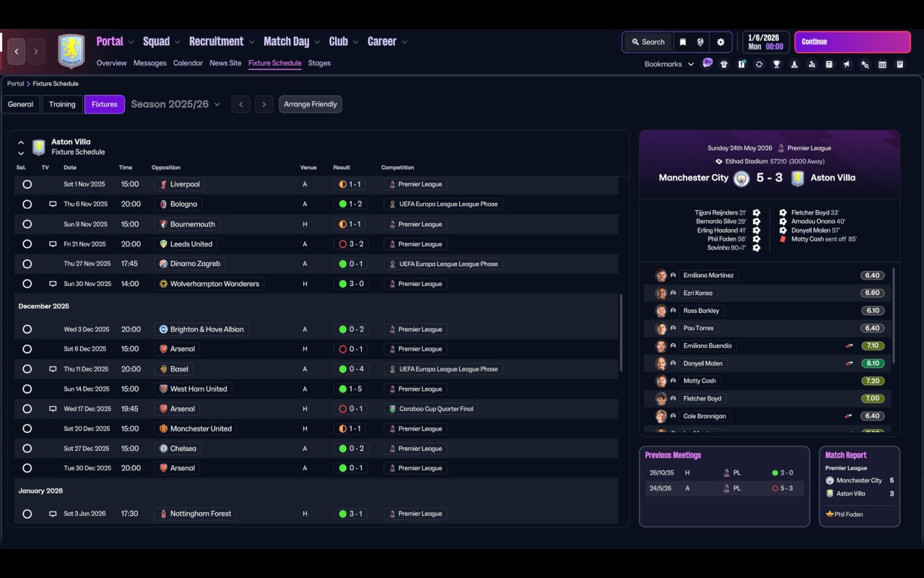924x578 pixels.
Task: Switch to the Training tab
Action: pyautogui.click(x=62, y=105)
